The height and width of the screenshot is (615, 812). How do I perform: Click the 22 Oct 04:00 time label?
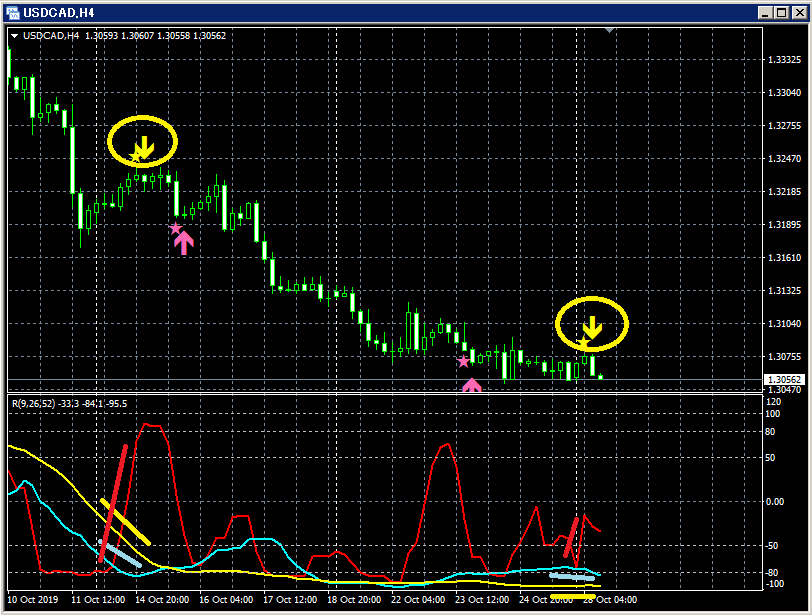(x=418, y=599)
